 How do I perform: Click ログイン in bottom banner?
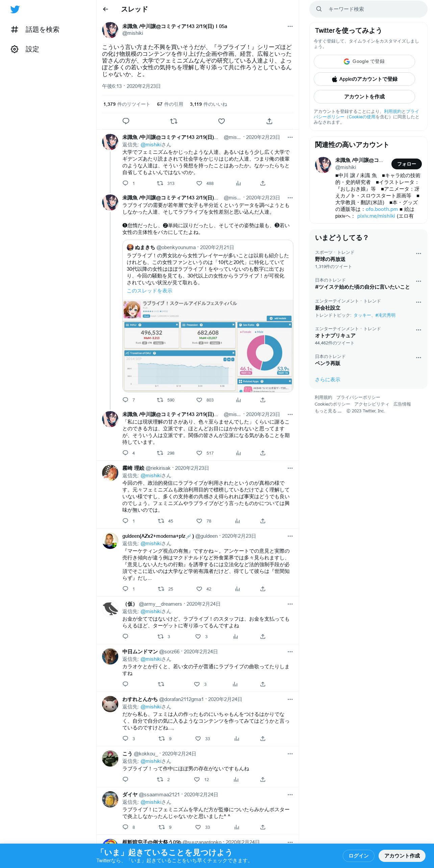click(x=358, y=856)
